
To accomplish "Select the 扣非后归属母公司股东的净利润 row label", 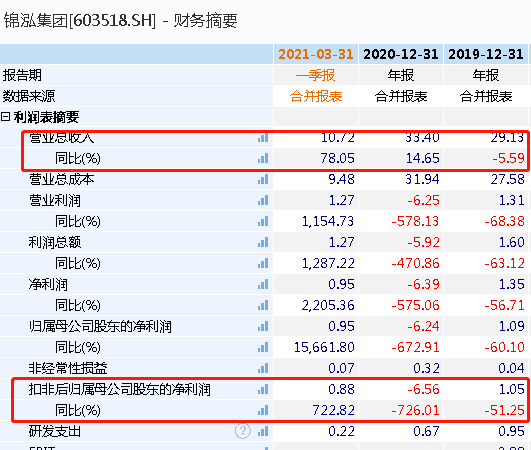I will point(120,389).
